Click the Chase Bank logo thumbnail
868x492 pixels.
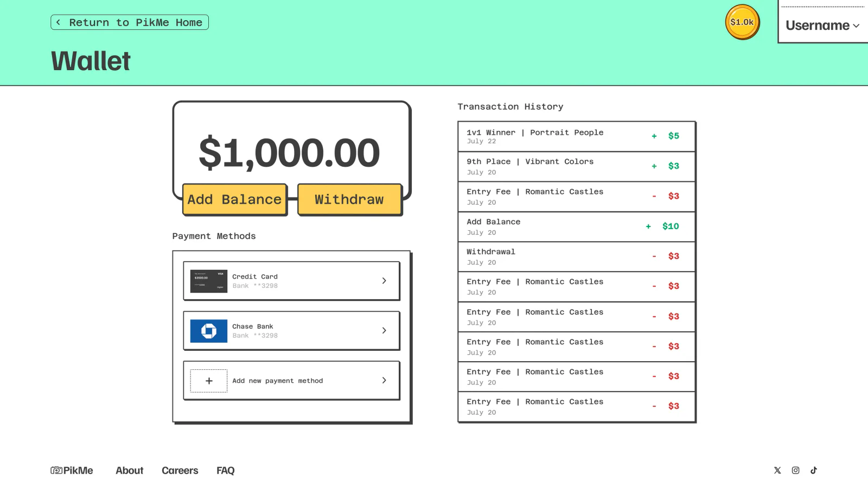click(209, 331)
